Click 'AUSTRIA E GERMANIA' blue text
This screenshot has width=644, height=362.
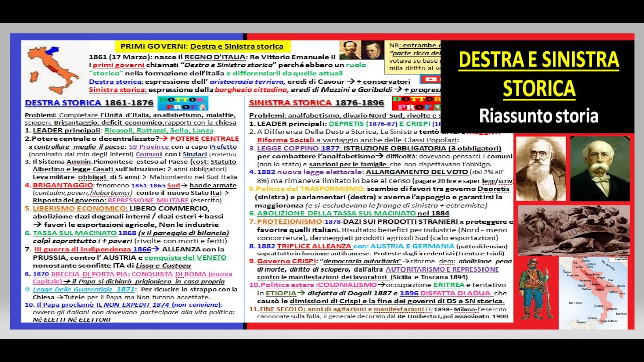[412, 246]
